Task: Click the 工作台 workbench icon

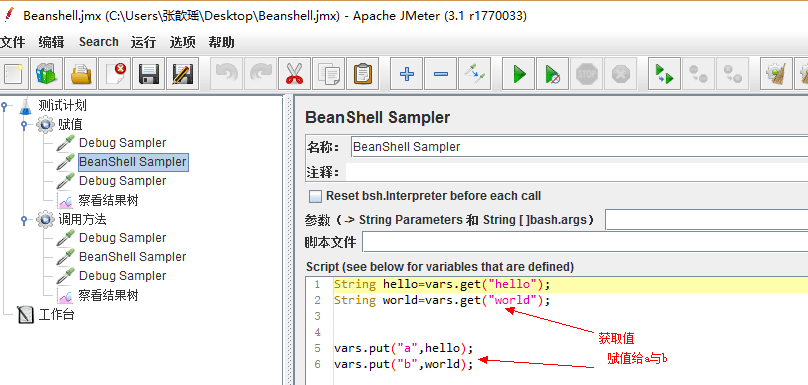Action: tap(25, 314)
